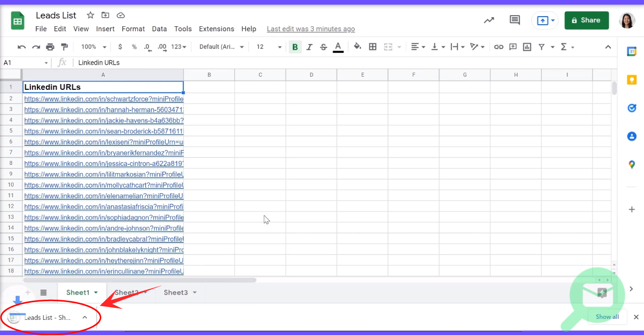Open the Insert menu

pos(105,29)
